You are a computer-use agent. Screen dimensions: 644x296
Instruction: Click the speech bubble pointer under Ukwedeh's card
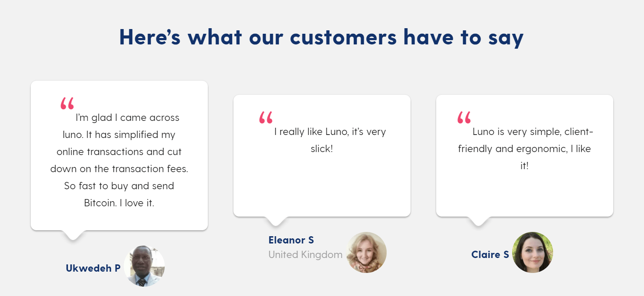(x=73, y=235)
